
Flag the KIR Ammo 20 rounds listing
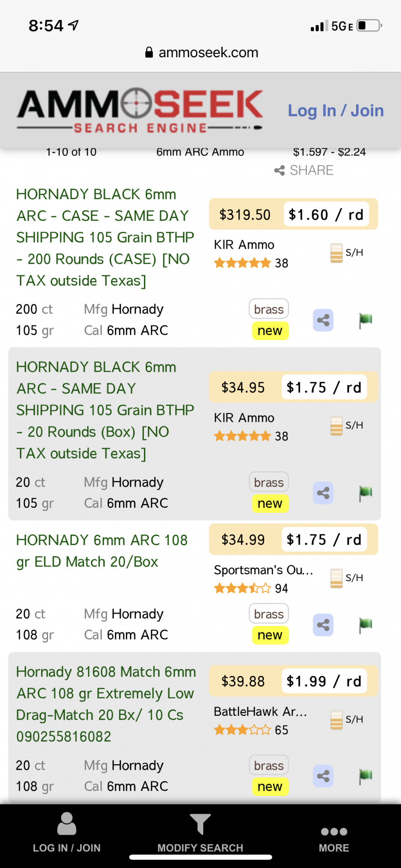click(x=365, y=493)
